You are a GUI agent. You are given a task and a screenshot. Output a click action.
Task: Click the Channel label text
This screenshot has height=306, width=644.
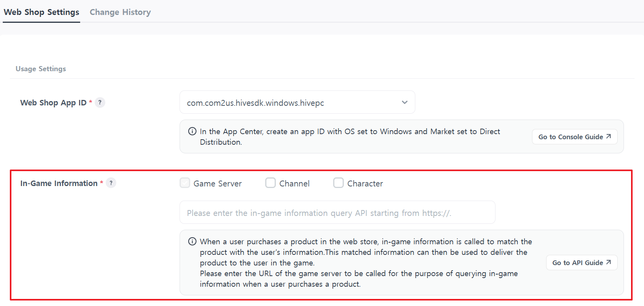click(x=294, y=184)
